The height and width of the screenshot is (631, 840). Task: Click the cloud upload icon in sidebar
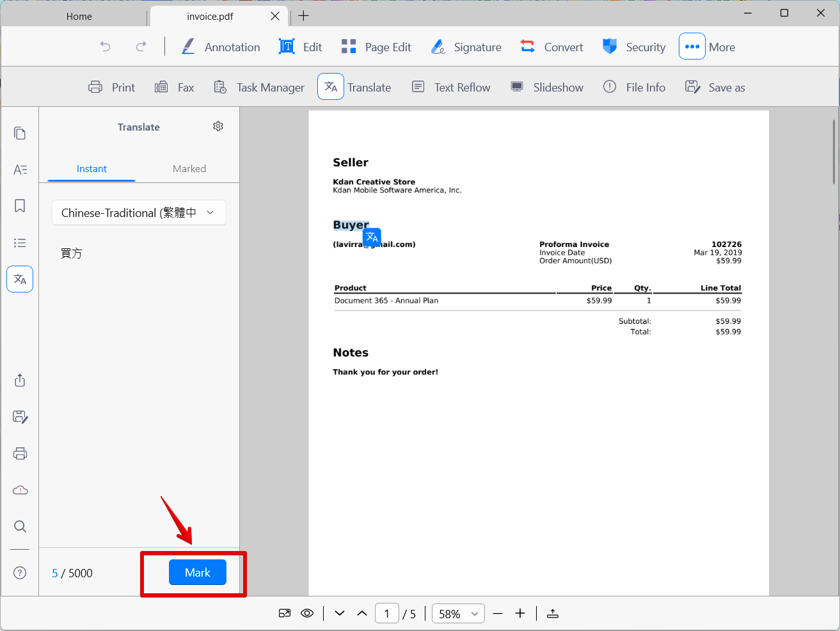20,490
